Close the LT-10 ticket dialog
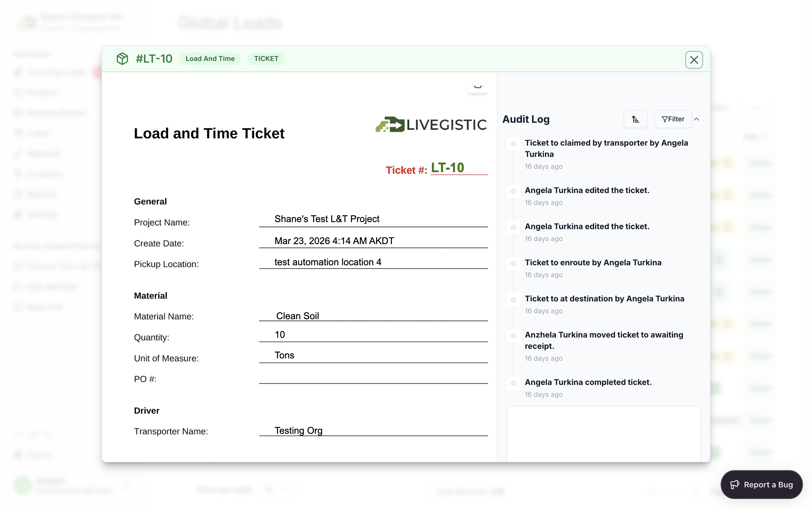This screenshot has height=508, width=812. [694, 60]
